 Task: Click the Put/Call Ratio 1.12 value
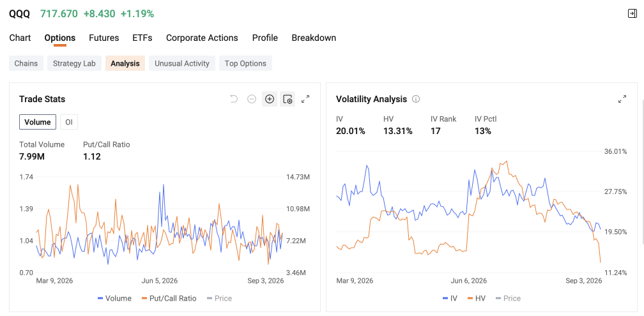click(91, 156)
